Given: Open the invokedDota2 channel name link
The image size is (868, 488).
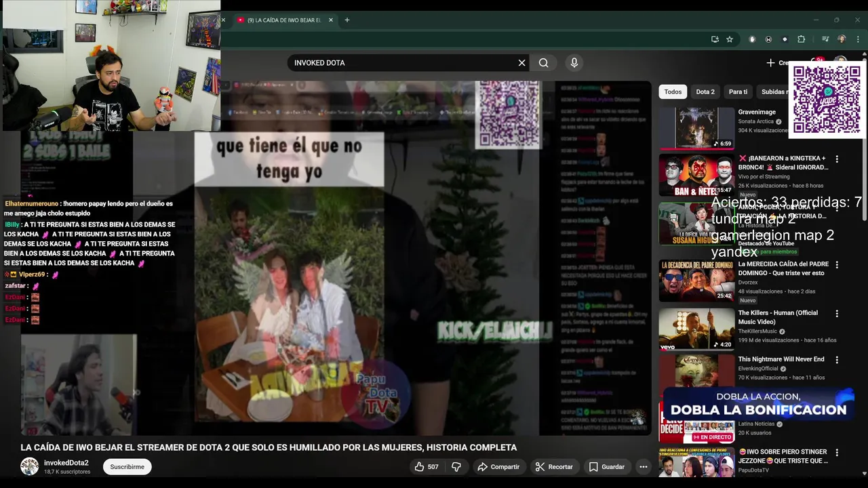Looking at the screenshot, I should [x=66, y=463].
